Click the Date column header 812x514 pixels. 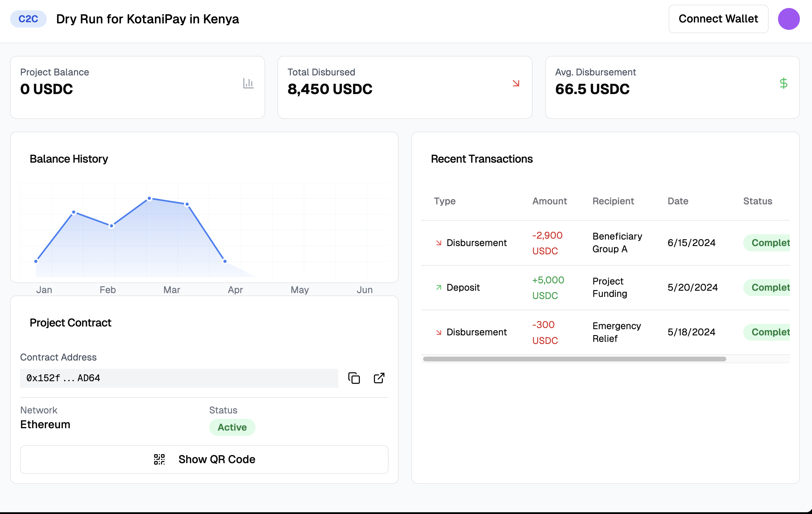[678, 201]
